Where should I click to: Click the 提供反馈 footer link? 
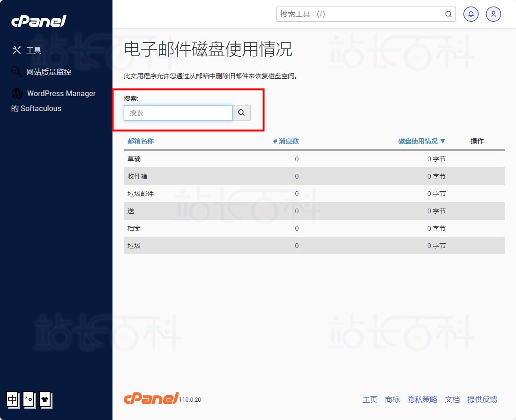(x=482, y=399)
